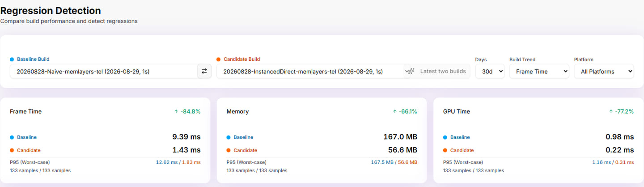Click the Regression Detection heading
The image size is (644, 187).
(x=51, y=10)
